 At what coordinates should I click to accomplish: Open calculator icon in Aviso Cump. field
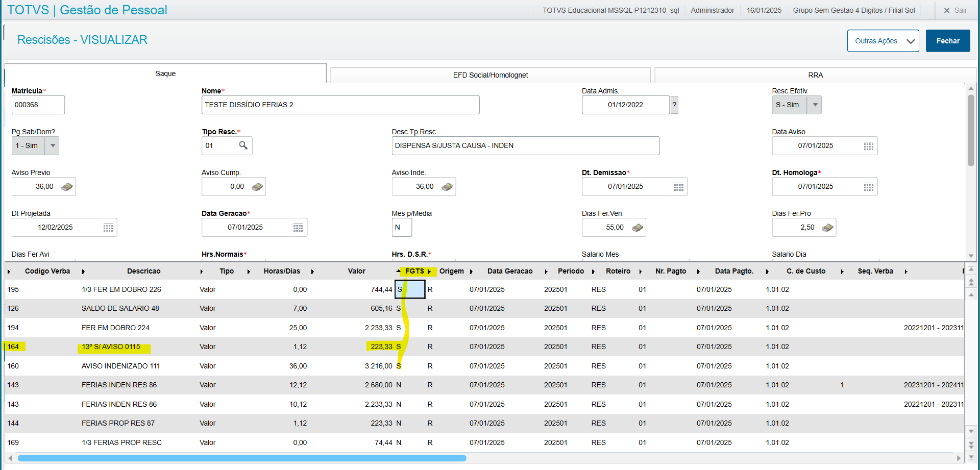point(257,187)
